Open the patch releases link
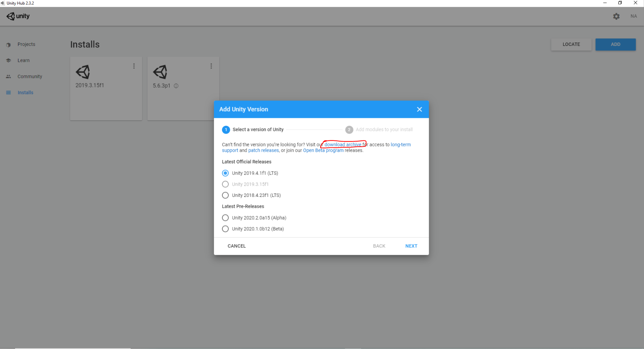The height and width of the screenshot is (349, 644). (263, 150)
